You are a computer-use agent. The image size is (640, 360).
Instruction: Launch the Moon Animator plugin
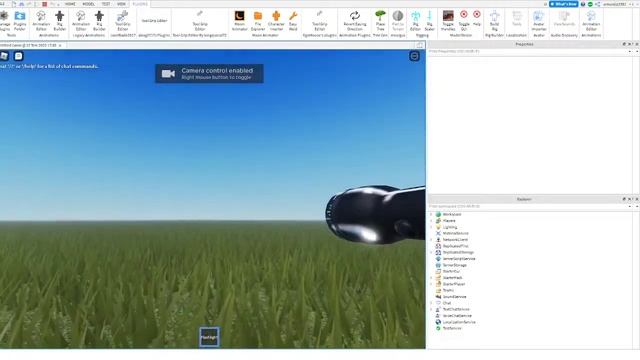point(240,21)
